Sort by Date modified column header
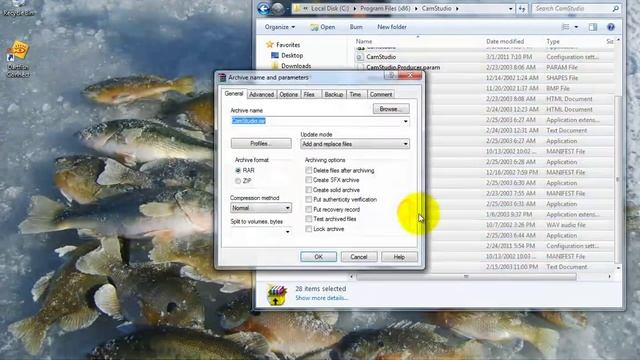 pyautogui.click(x=505, y=41)
